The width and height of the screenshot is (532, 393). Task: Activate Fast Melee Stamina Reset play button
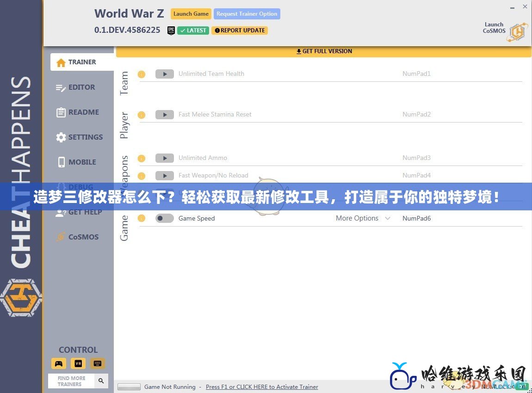165,115
